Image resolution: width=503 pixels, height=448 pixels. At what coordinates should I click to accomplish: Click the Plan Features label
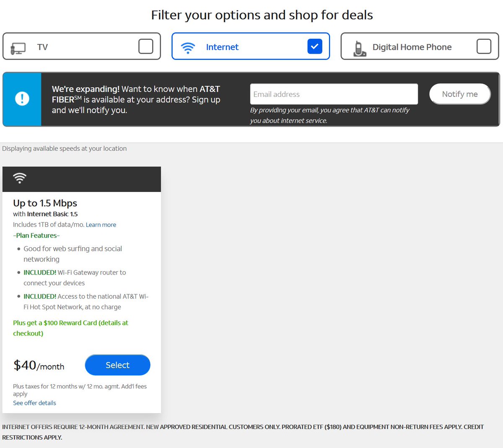36,236
